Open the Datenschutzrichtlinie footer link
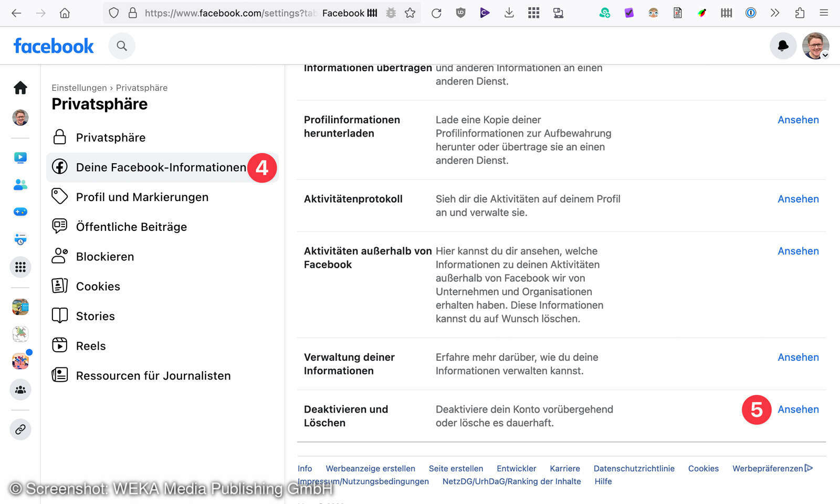 pos(634,468)
